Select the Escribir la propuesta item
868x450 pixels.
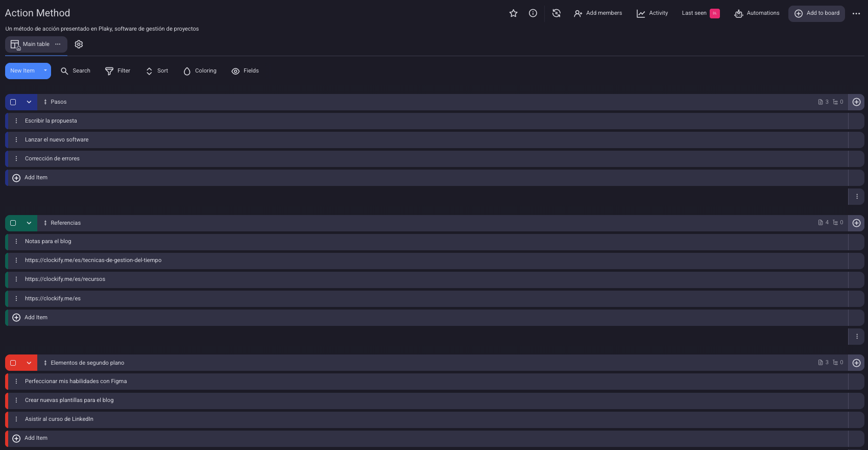pos(51,121)
